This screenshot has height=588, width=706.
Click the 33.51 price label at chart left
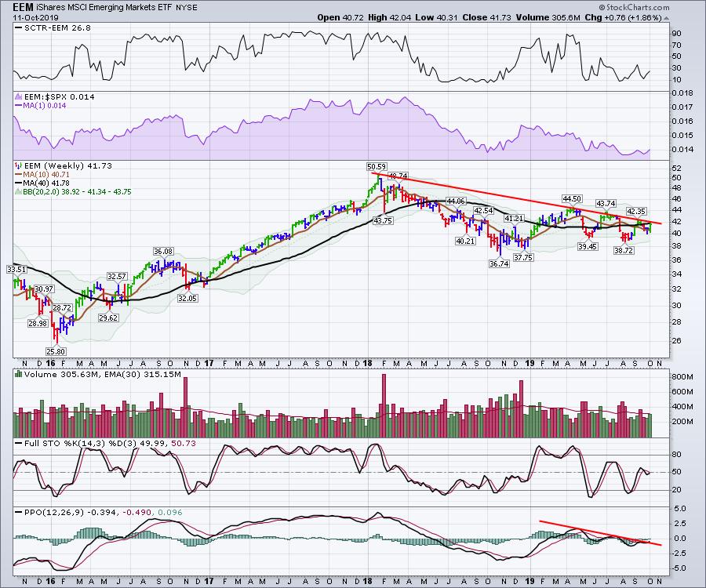pyautogui.click(x=16, y=269)
